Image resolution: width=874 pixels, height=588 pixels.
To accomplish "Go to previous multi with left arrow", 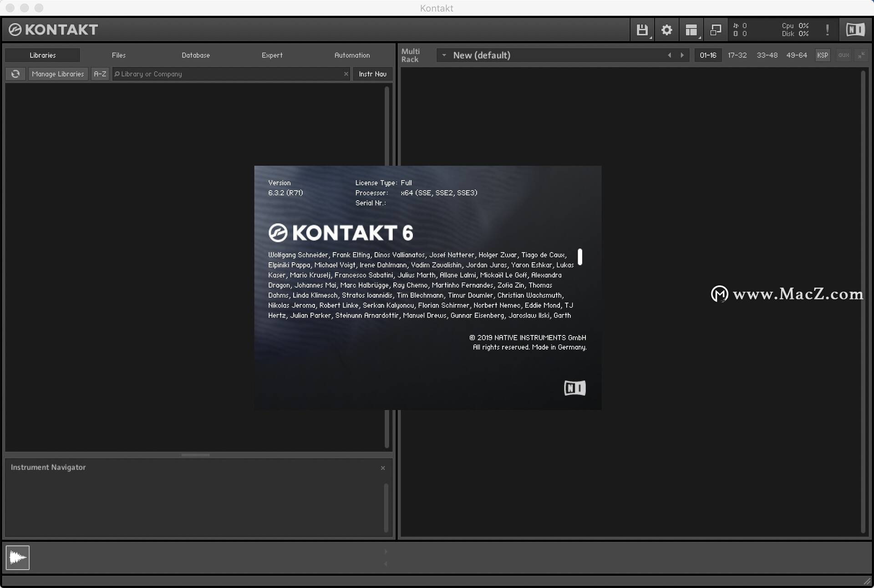I will pos(669,55).
